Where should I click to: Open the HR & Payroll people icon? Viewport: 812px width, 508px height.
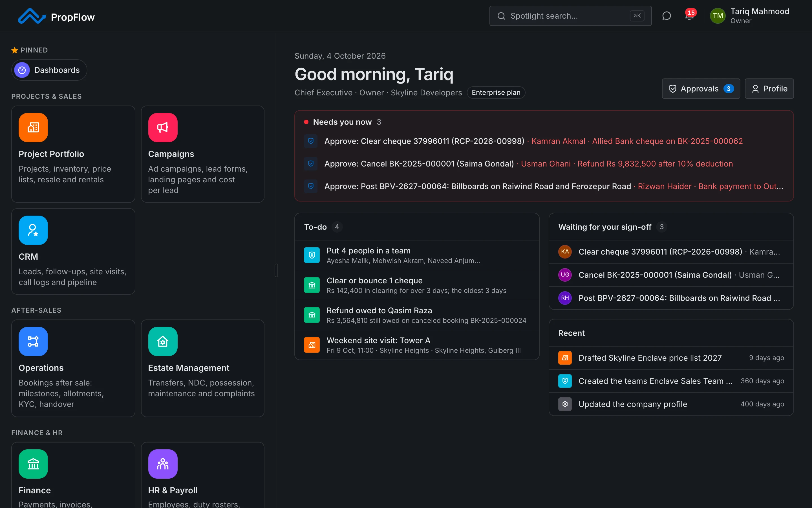(163, 464)
